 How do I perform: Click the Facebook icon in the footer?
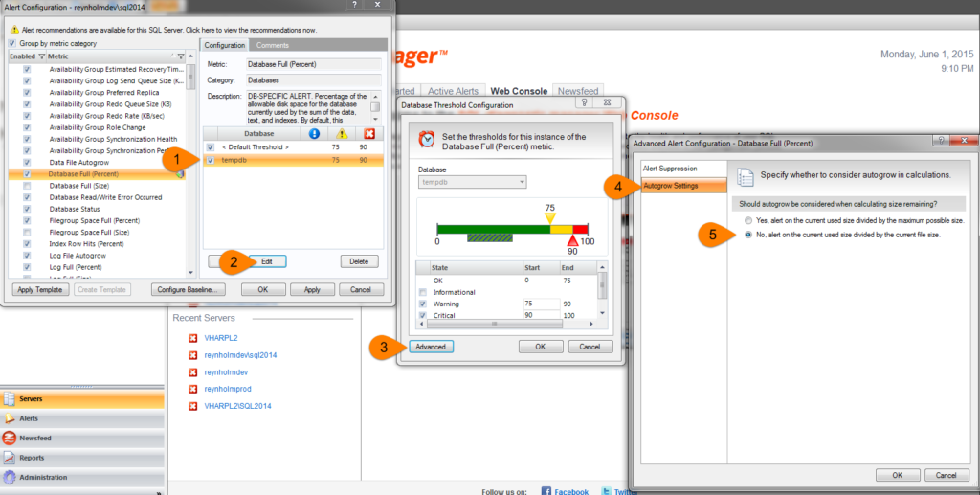[x=546, y=491]
